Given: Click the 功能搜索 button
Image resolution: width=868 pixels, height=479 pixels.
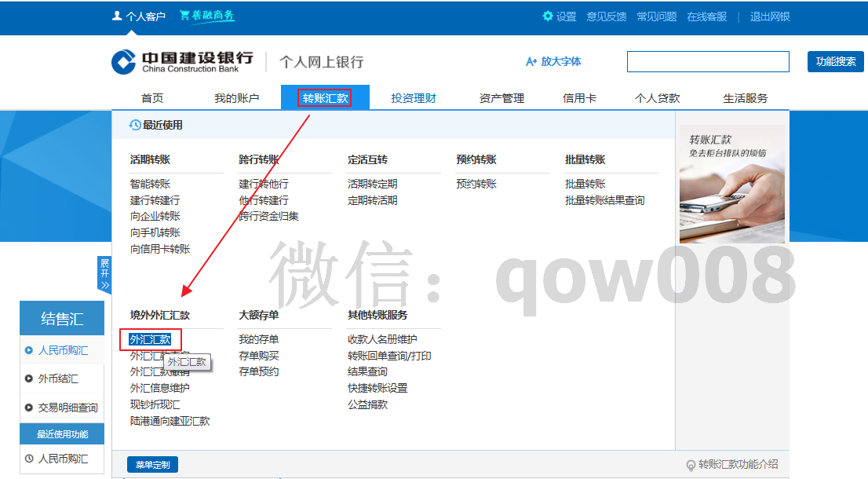Looking at the screenshot, I should [835, 61].
